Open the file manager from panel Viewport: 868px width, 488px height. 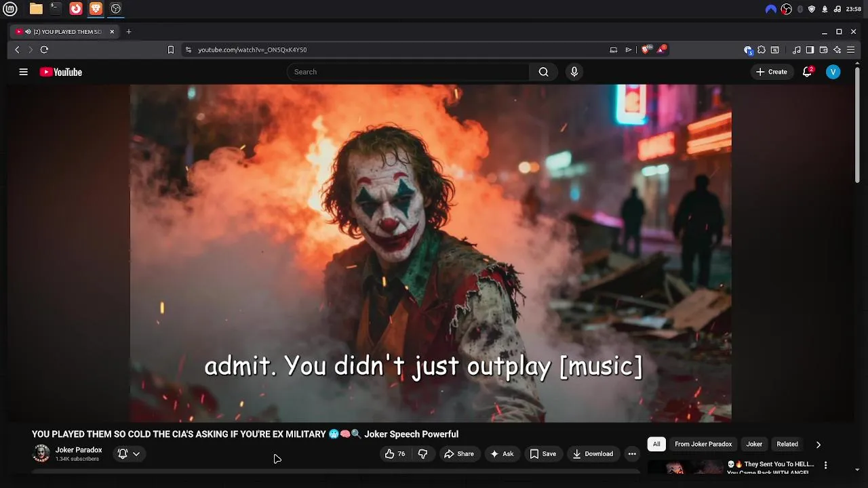point(36,9)
